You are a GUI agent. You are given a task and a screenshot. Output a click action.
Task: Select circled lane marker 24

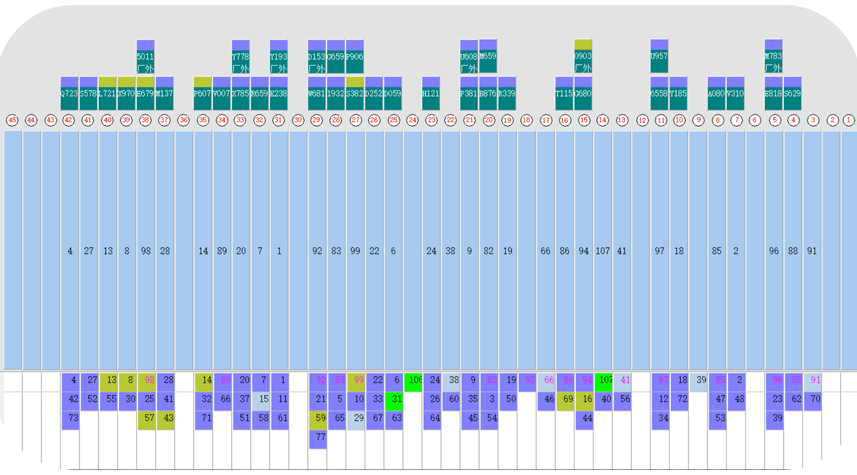tap(412, 120)
